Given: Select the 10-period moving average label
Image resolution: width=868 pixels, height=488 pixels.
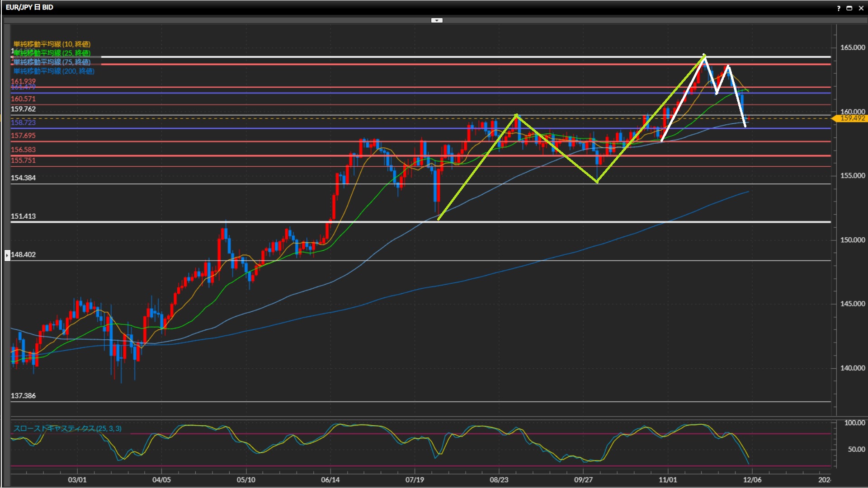Looking at the screenshot, I should click(x=52, y=44).
